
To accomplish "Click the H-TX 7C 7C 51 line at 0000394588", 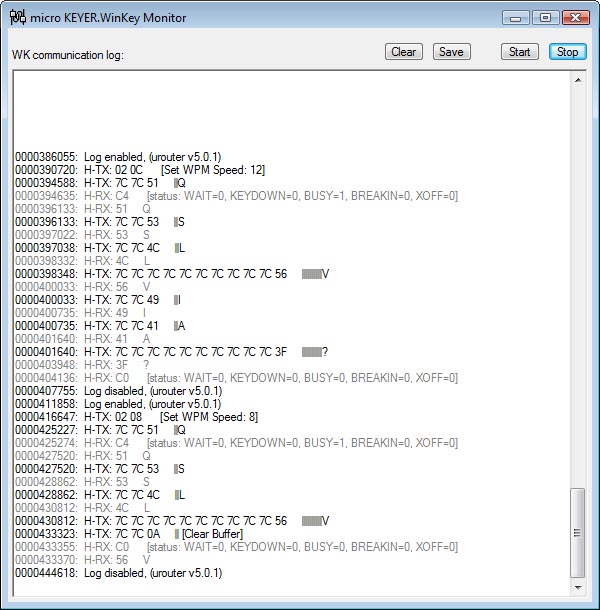I will (100, 183).
